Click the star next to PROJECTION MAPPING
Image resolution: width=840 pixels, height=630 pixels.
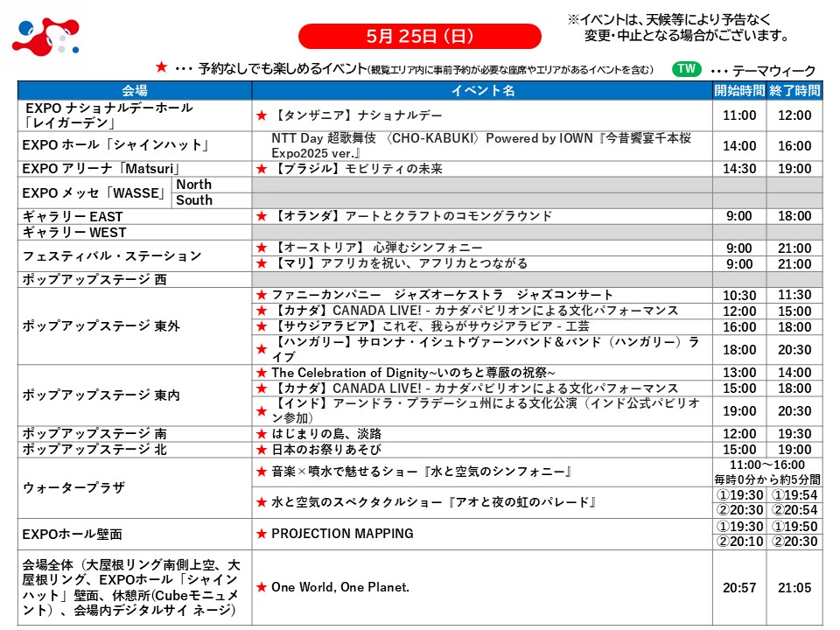click(261, 534)
